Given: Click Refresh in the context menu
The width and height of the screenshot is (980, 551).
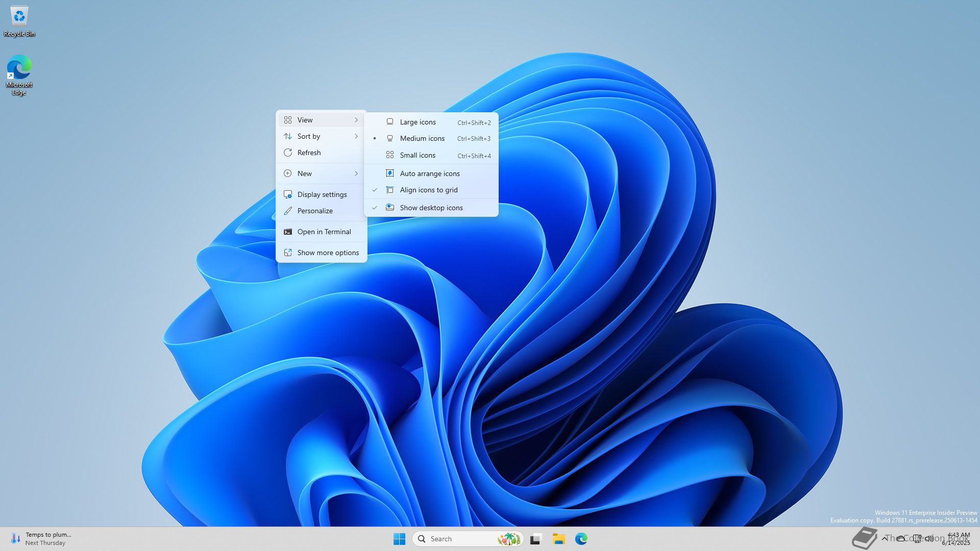Looking at the screenshot, I should (x=309, y=153).
